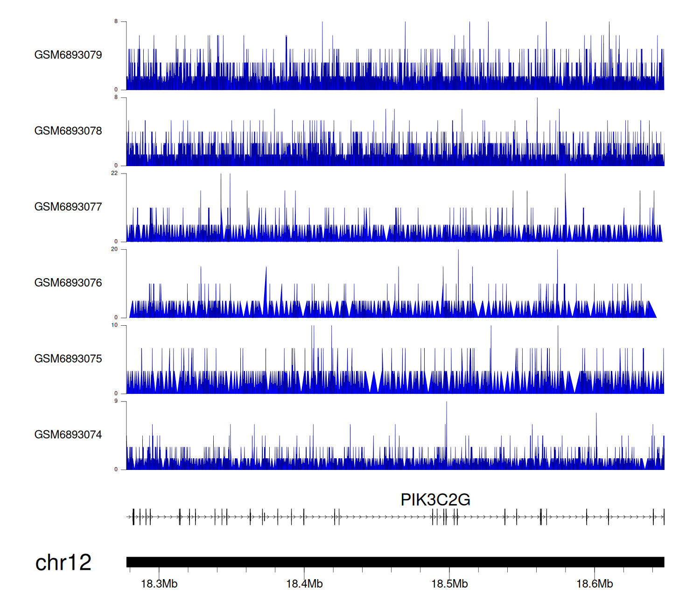Select the GSM6893074 sample label
The width and height of the screenshot is (700, 616).
[68, 435]
